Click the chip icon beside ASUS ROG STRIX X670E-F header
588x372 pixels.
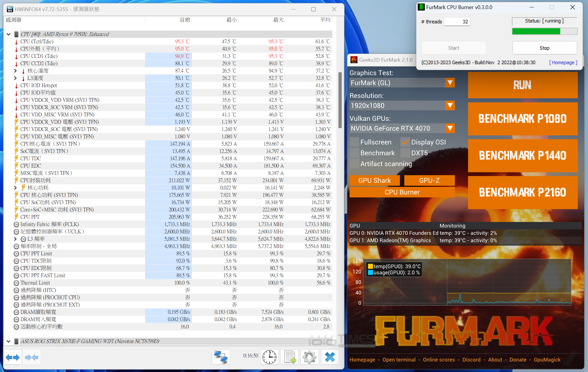(x=17, y=341)
